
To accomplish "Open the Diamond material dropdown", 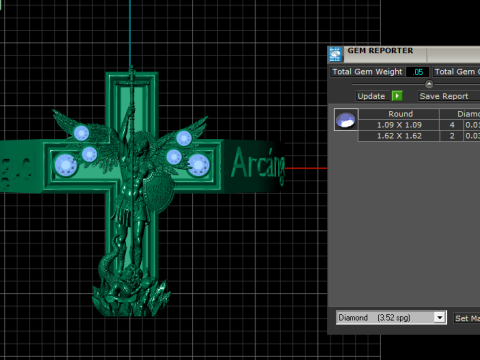I will tap(440, 318).
